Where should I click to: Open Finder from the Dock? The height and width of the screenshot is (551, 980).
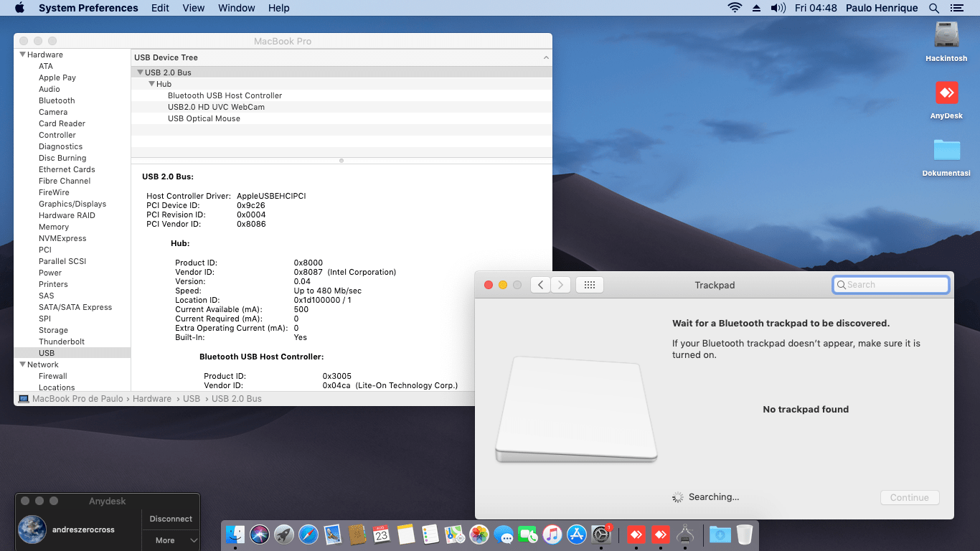pyautogui.click(x=235, y=534)
